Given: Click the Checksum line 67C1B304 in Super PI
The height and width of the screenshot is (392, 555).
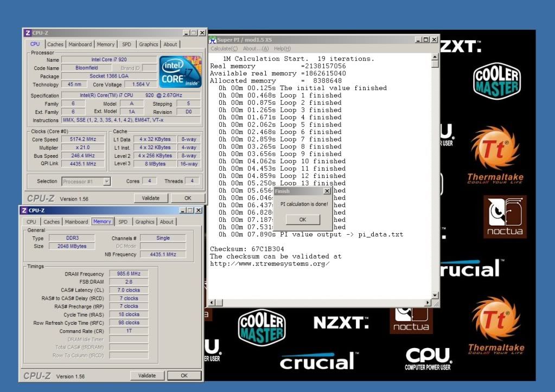Looking at the screenshot, I should pyautogui.click(x=247, y=249).
